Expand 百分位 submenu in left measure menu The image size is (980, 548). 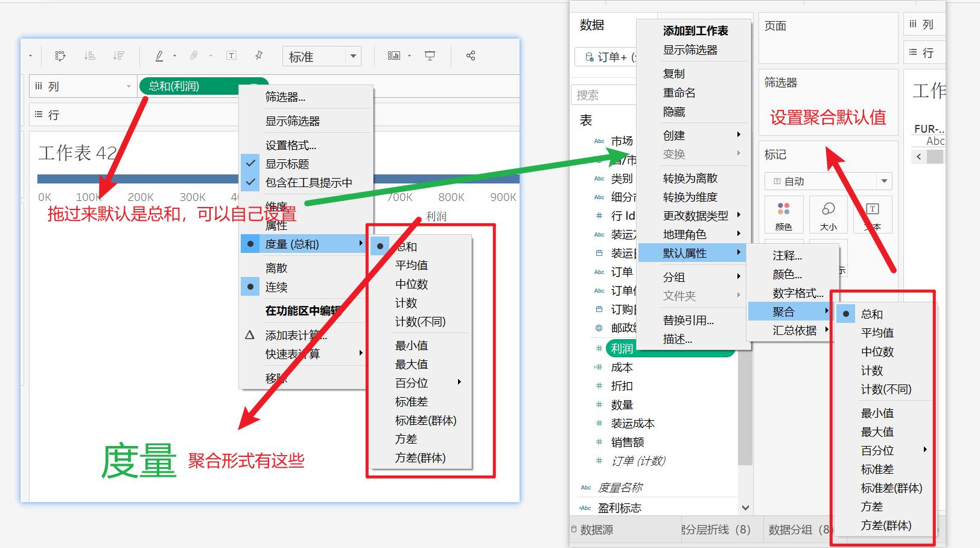(421, 383)
